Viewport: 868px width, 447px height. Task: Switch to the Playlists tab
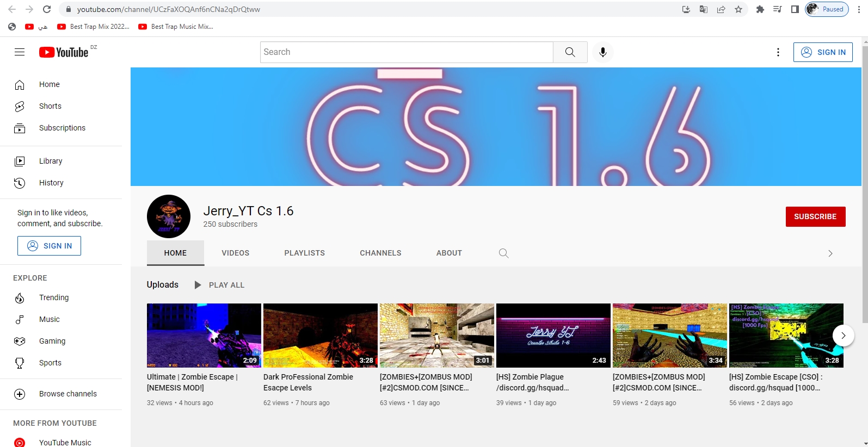pos(304,253)
